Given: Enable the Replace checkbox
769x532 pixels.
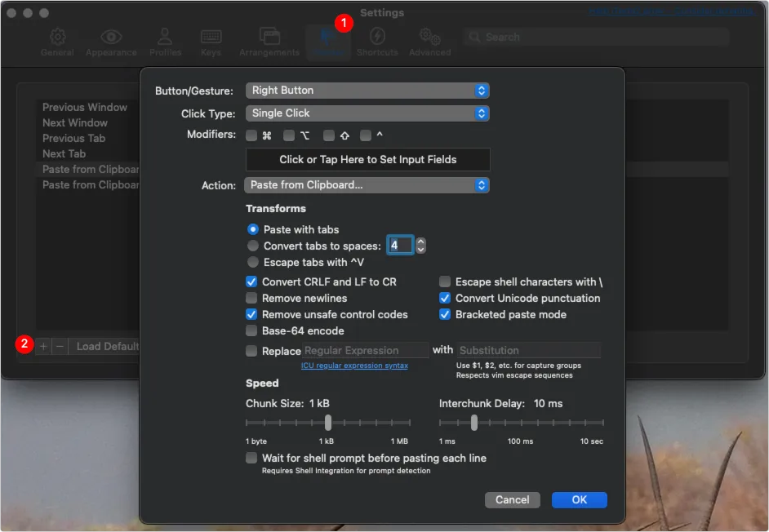Looking at the screenshot, I should (x=251, y=351).
